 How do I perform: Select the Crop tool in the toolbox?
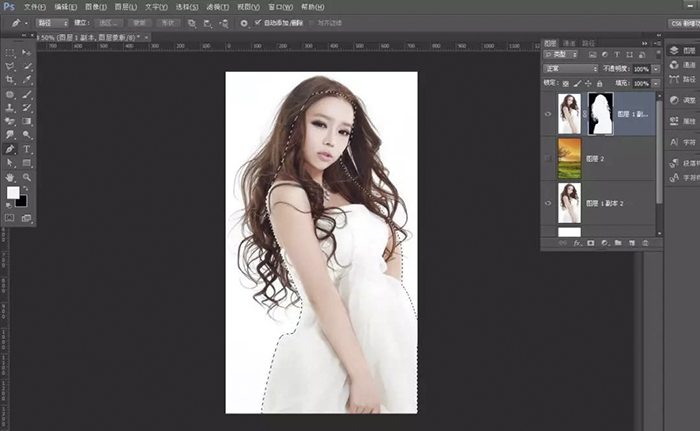pyautogui.click(x=10, y=79)
